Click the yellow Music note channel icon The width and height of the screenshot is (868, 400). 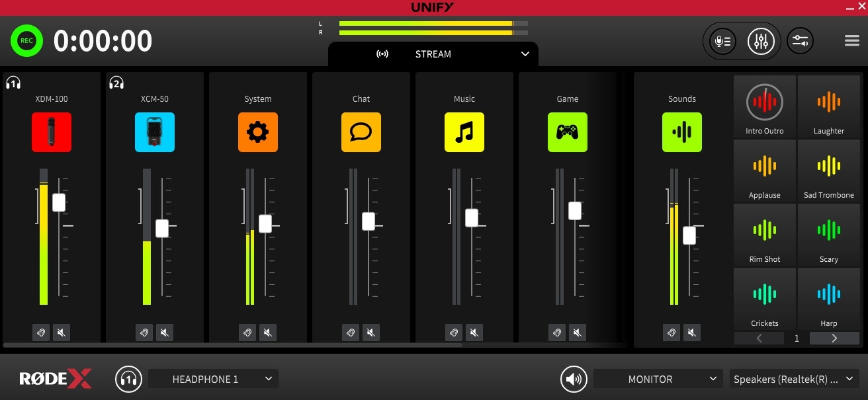click(x=464, y=132)
